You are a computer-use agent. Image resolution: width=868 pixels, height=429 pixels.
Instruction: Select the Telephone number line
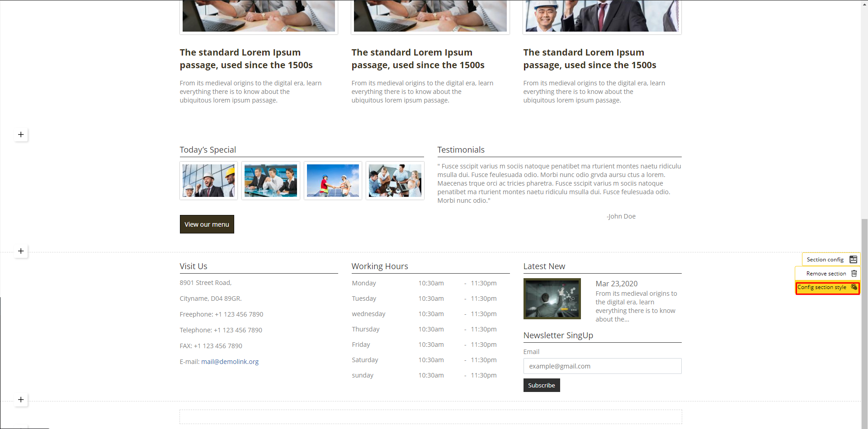coord(221,330)
